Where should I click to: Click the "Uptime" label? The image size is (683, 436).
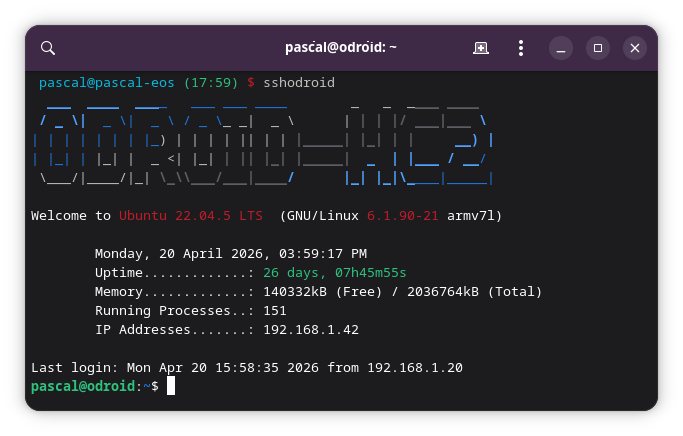[x=118, y=273]
